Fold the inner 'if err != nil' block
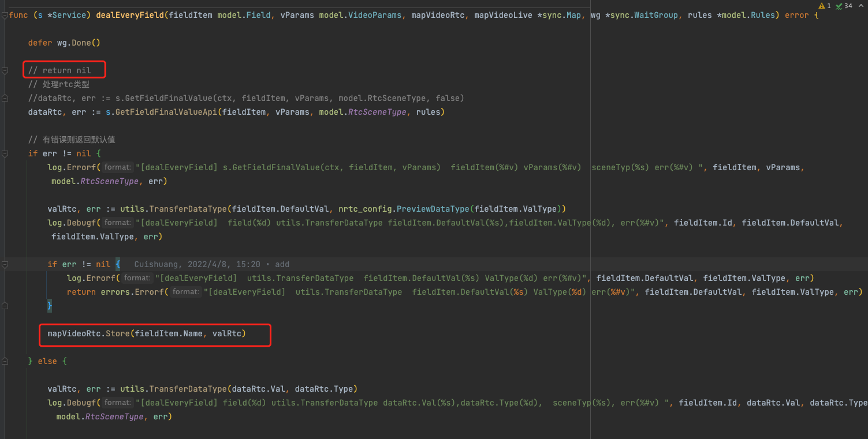This screenshot has width=868, height=439. 5,264
